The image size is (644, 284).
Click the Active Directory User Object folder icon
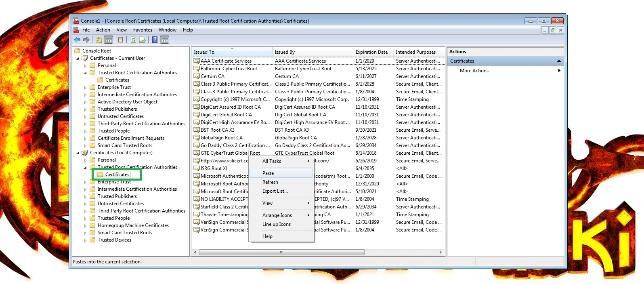[x=92, y=102]
